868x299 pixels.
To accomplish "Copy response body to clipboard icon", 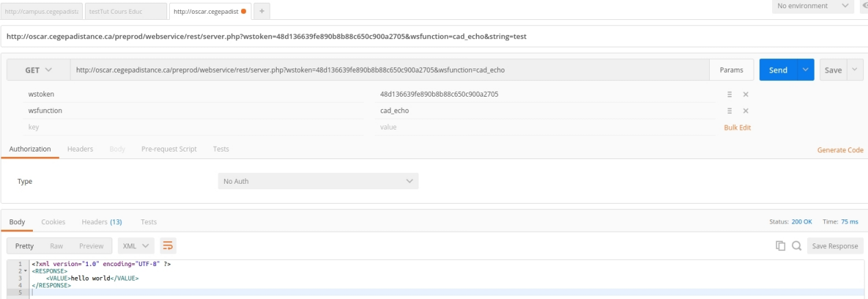I will tap(780, 246).
